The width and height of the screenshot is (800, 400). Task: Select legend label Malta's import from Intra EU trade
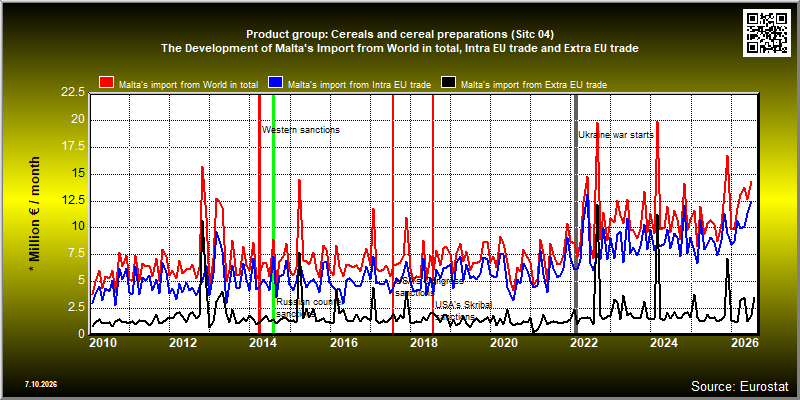tap(359, 84)
